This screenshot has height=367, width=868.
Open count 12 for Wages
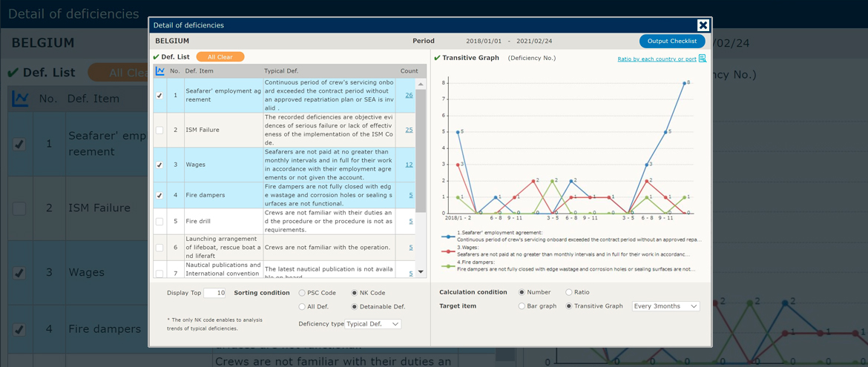tap(409, 165)
